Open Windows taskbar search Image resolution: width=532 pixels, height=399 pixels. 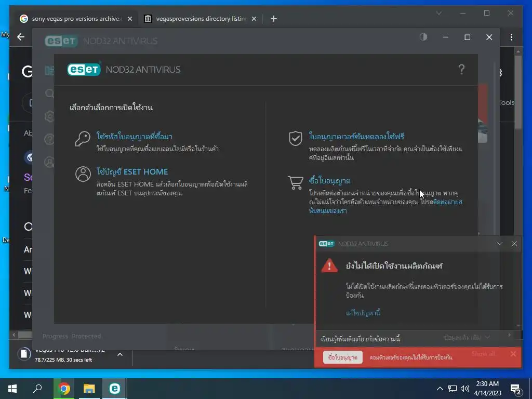coord(37,389)
